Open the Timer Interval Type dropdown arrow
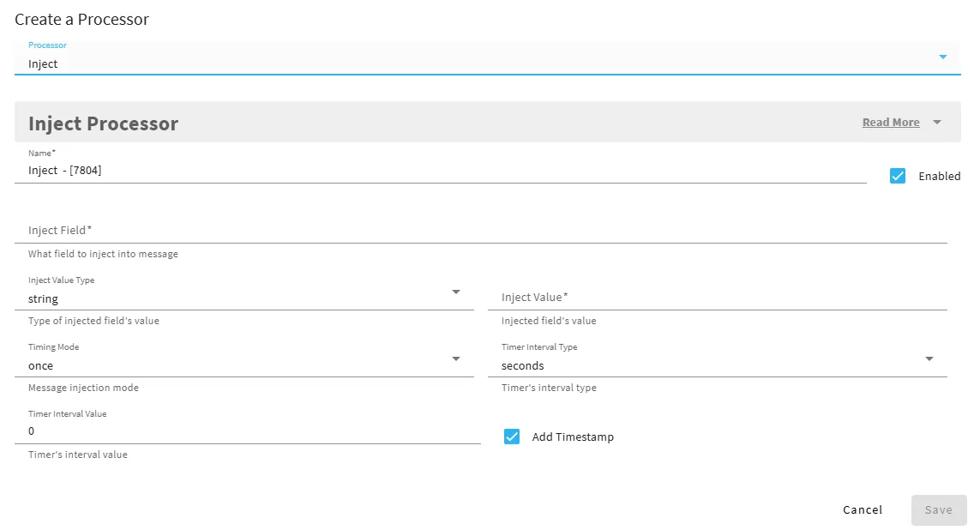Screen dimensions: 980x530 929,358
